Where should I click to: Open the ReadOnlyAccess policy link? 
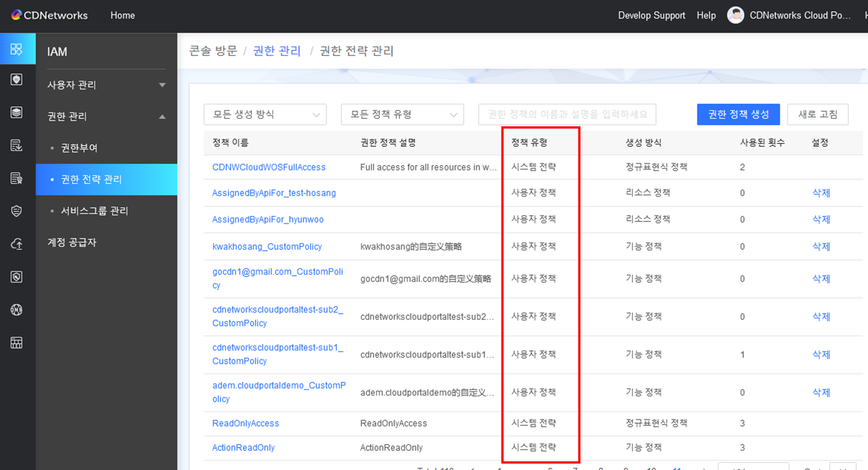click(245, 423)
